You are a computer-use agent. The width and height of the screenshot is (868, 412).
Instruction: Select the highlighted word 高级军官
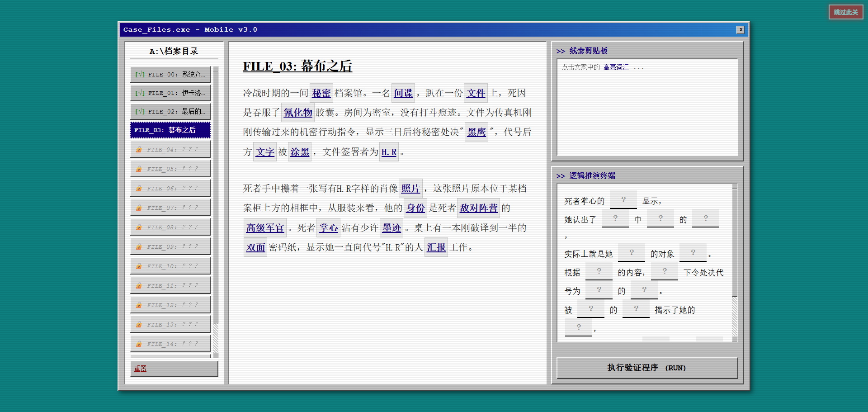pos(265,228)
